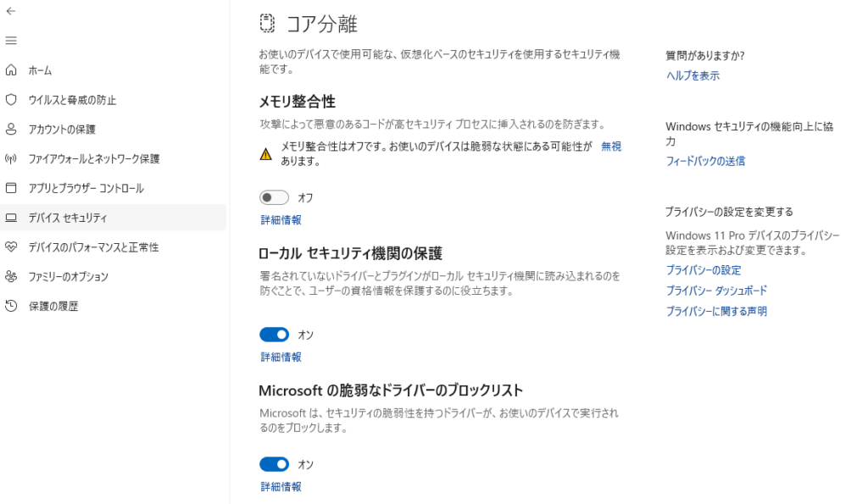
Task: Select the virus protection shield icon
Action: 11,100
